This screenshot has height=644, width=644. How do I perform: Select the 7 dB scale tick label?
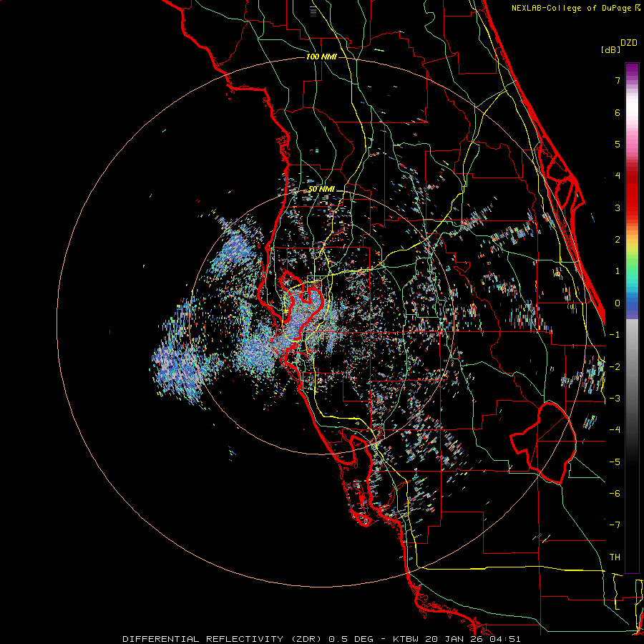pos(618,80)
